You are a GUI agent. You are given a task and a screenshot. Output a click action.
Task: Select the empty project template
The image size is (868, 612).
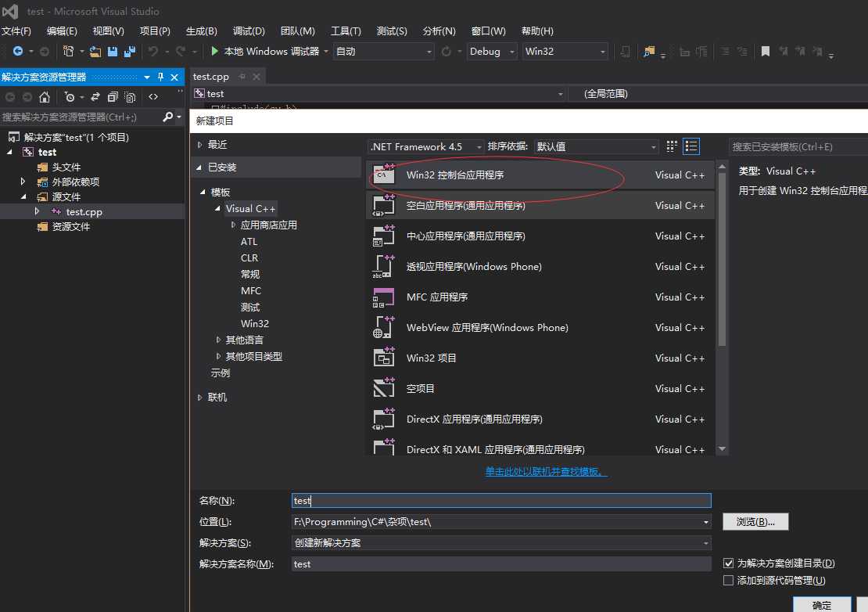[540, 388]
